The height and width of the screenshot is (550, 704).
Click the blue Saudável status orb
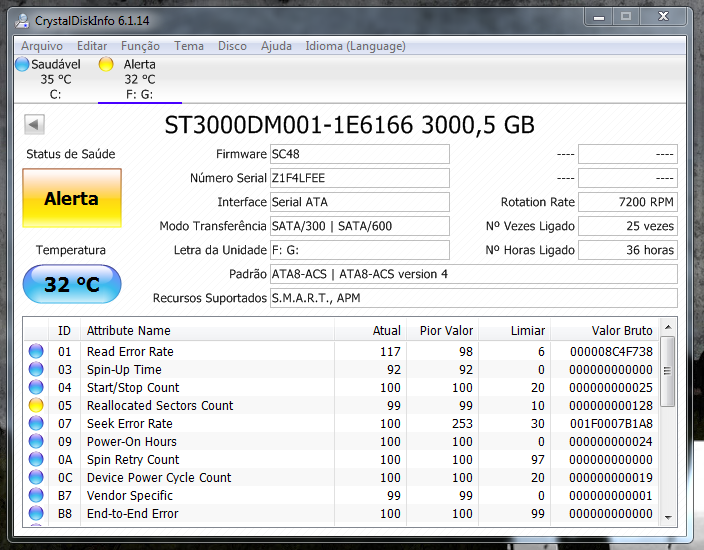pyautogui.click(x=22, y=64)
